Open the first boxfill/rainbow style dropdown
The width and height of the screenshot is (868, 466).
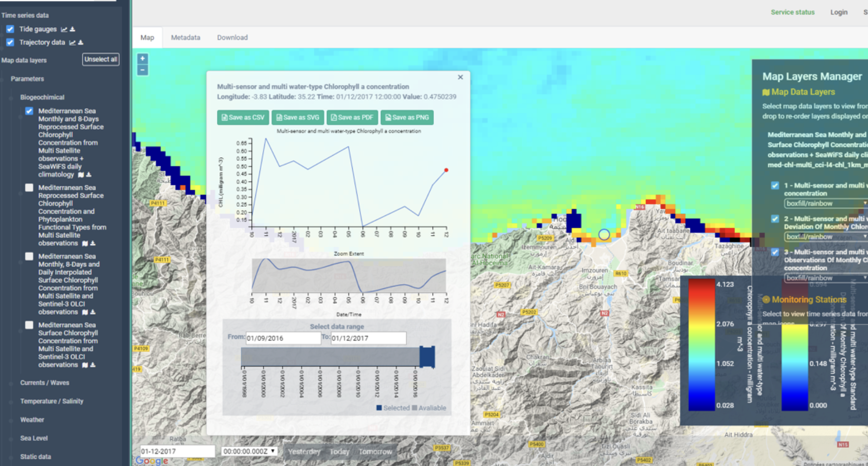[x=825, y=203]
